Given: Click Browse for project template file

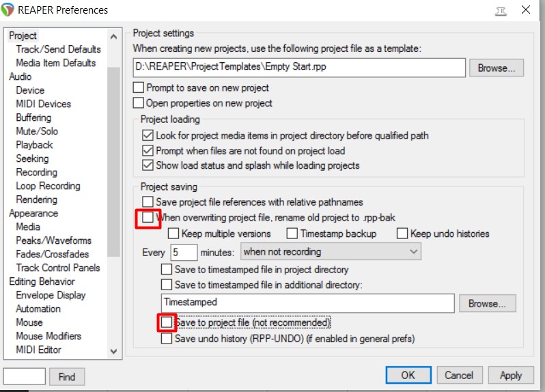Looking at the screenshot, I should tap(497, 68).
